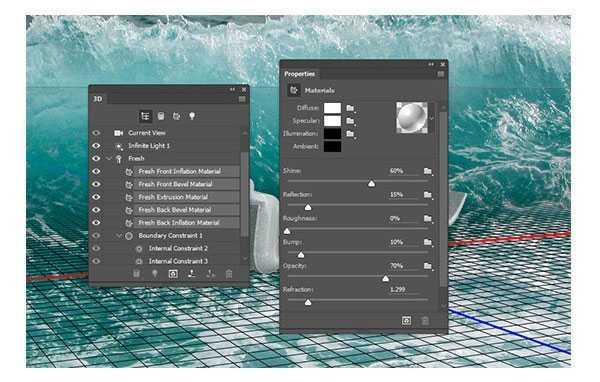Click the delete trash icon in 3D panel
600x382 pixels.
click(x=229, y=274)
